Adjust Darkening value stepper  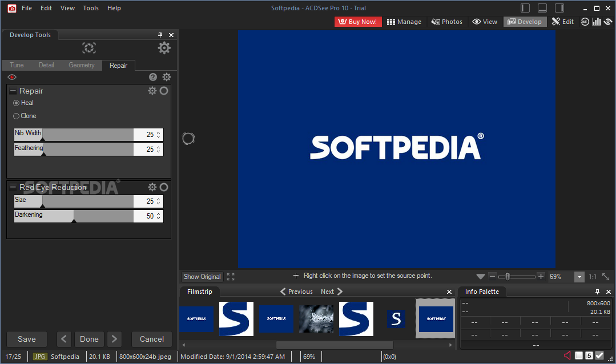point(158,216)
